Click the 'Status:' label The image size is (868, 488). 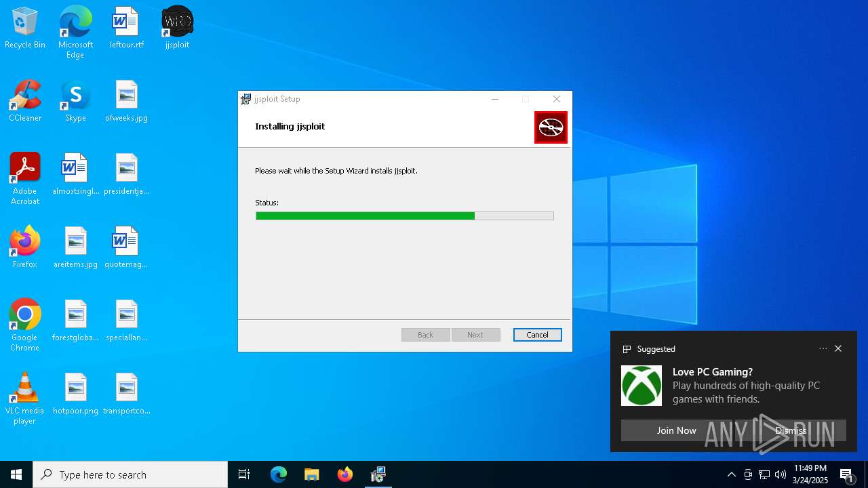(267, 203)
